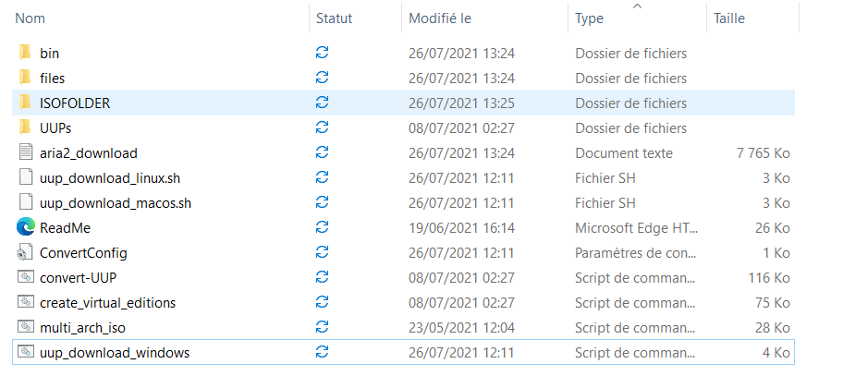Click the convert-UUP command script icon
Viewport: 868px width, 376px height.
[26, 277]
